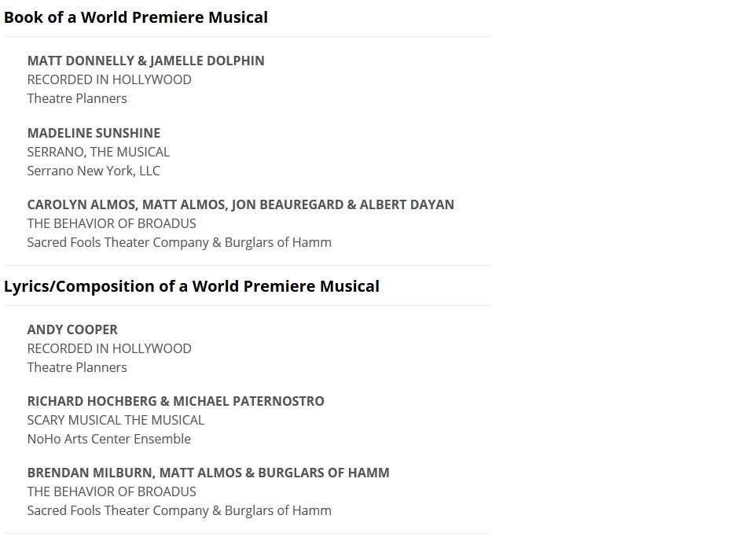Select the name Matt Donnelly & Jamelle Dolphin
This screenshot has width=756, height=541.
145,61
